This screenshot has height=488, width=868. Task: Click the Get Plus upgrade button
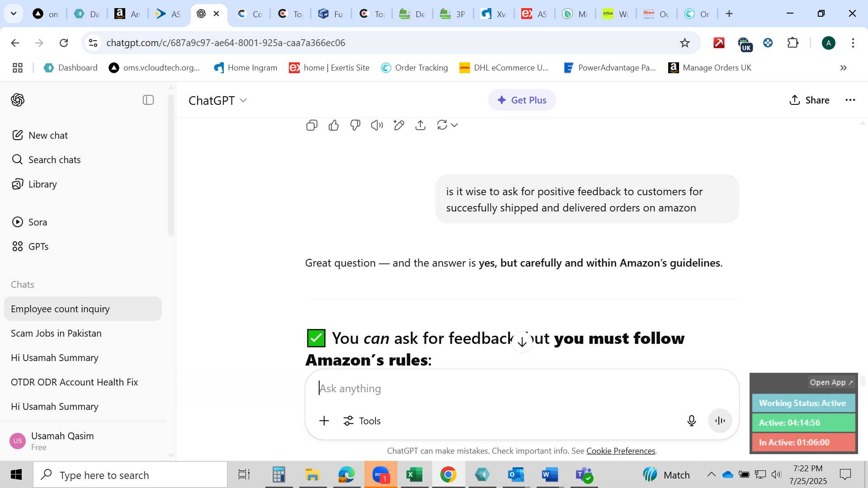[522, 100]
